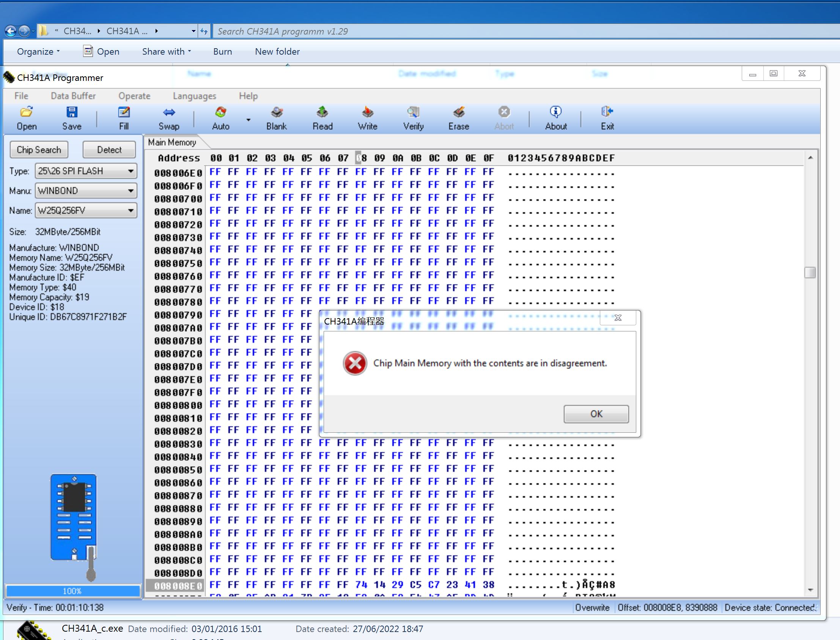Open the Data Buffer menu

click(x=73, y=96)
